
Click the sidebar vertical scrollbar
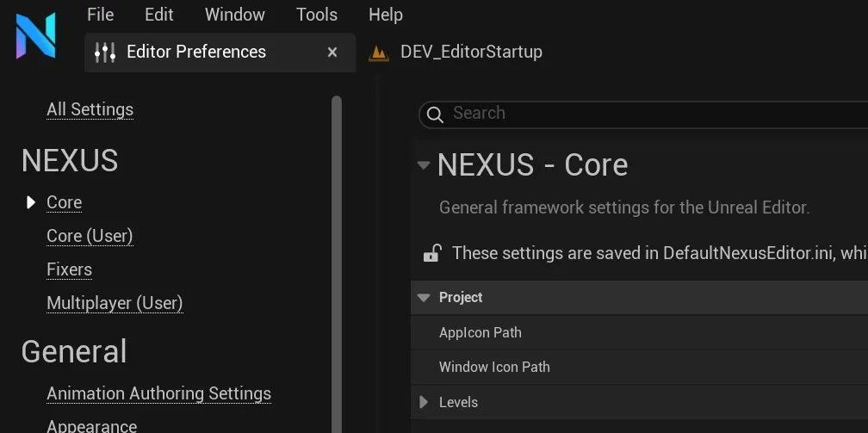click(x=337, y=264)
